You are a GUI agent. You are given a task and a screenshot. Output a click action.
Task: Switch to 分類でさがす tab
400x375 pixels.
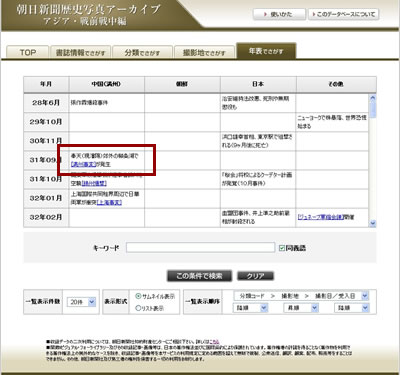pyautogui.click(x=142, y=52)
